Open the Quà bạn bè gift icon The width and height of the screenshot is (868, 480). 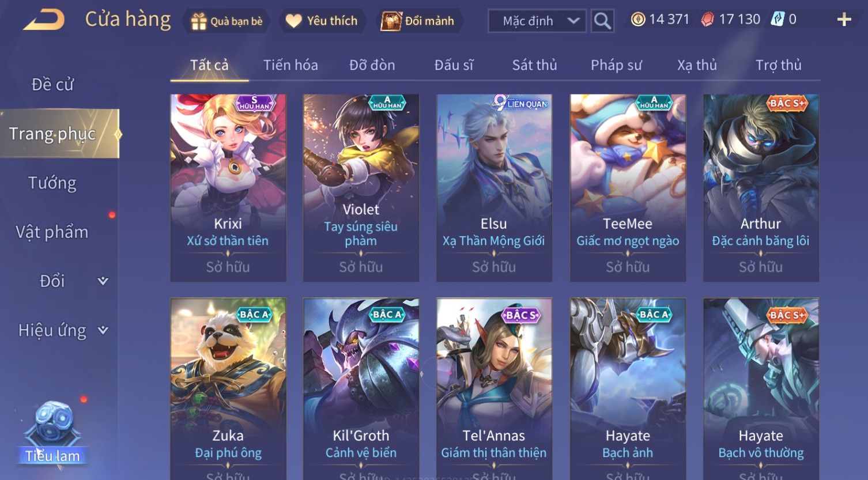pyautogui.click(x=199, y=21)
